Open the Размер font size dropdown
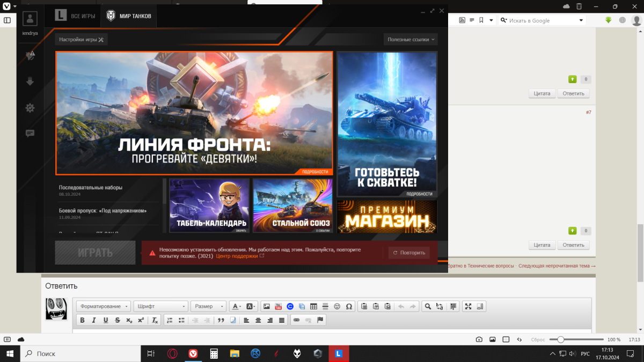This screenshot has width=644, height=362. click(208, 306)
